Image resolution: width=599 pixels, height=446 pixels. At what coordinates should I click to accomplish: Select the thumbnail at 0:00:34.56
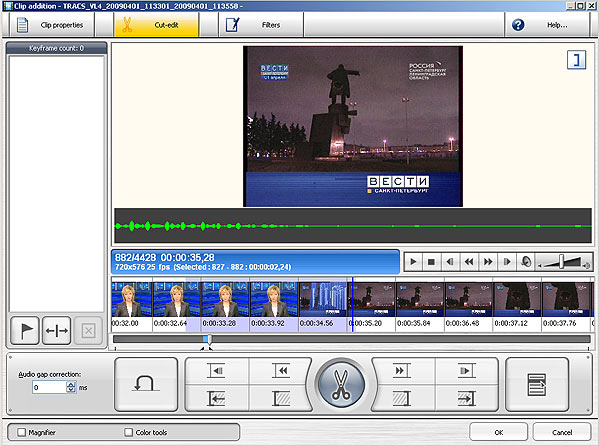(x=323, y=299)
